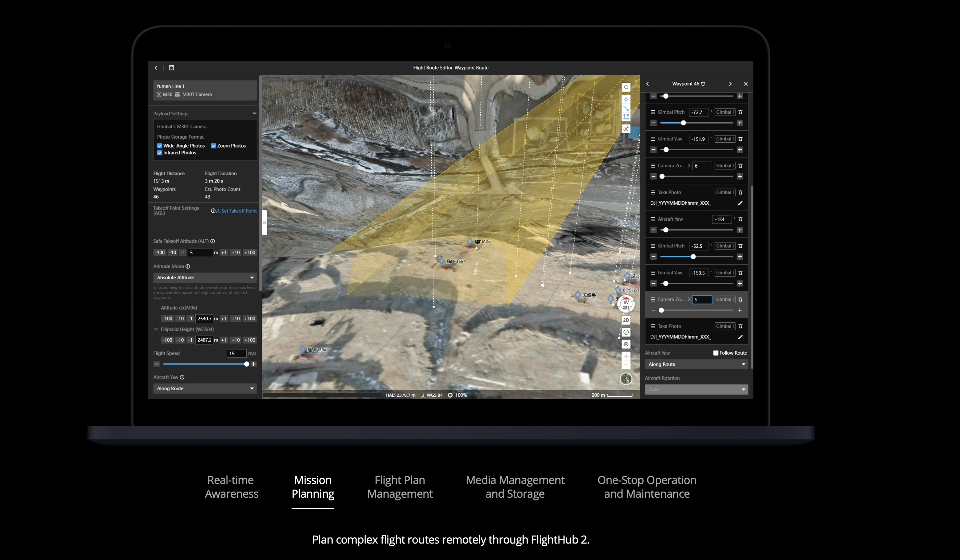Open the Altitude Mode dropdown
Screen dimensions: 960x560
[205, 278]
